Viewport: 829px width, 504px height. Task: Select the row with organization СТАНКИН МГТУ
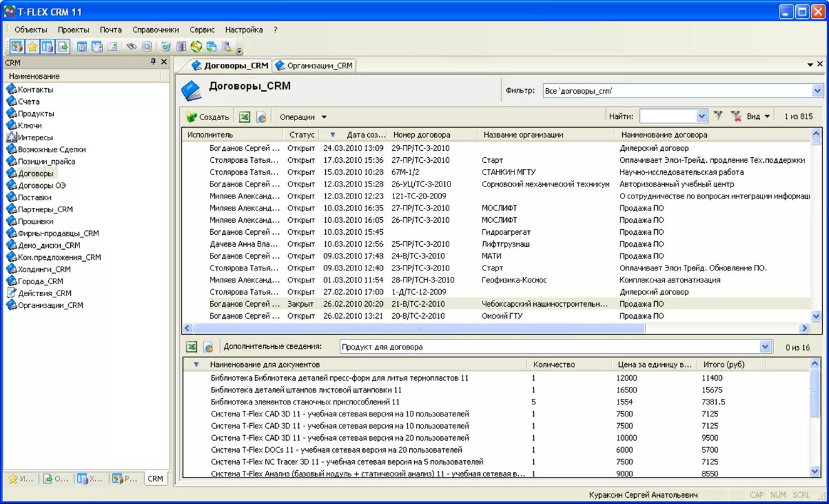pos(496,172)
